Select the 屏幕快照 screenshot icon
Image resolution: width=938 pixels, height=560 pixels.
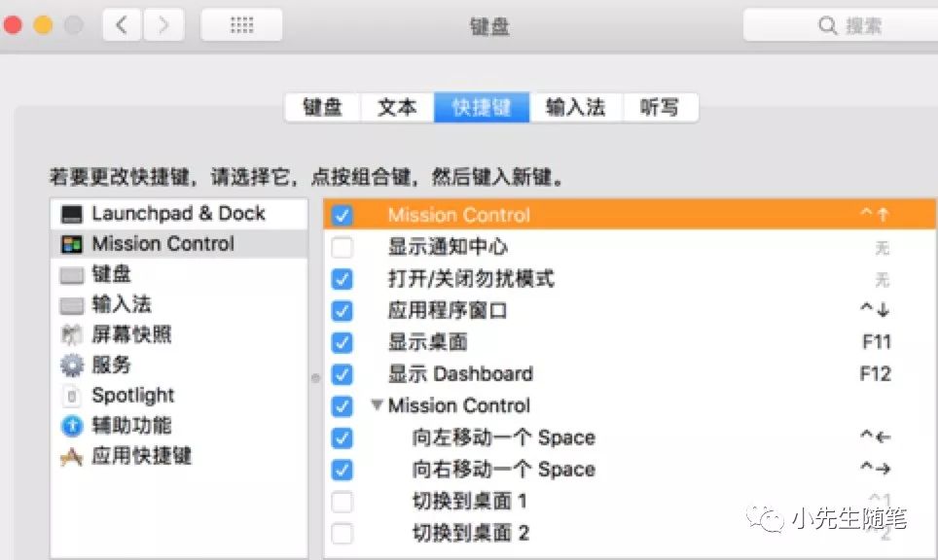(72, 335)
